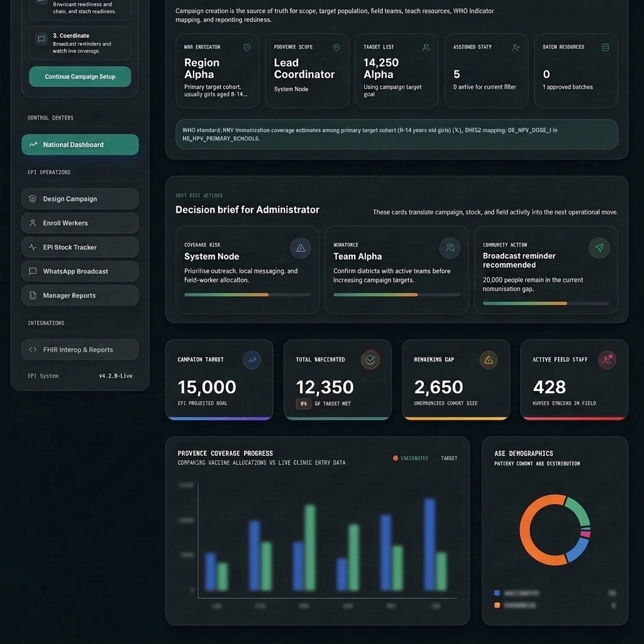Screen dimensions: 644x644
Task: Open the Region Alpha indicator card
Action: 217,70
